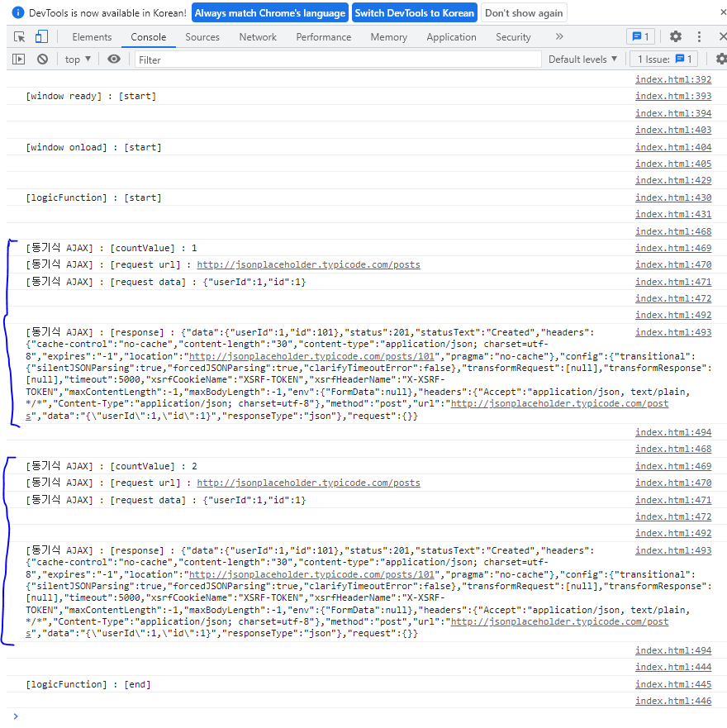The width and height of the screenshot is (727, 728).
Task: Click Switch DevTools to Korean button
Action: [415, 13]
